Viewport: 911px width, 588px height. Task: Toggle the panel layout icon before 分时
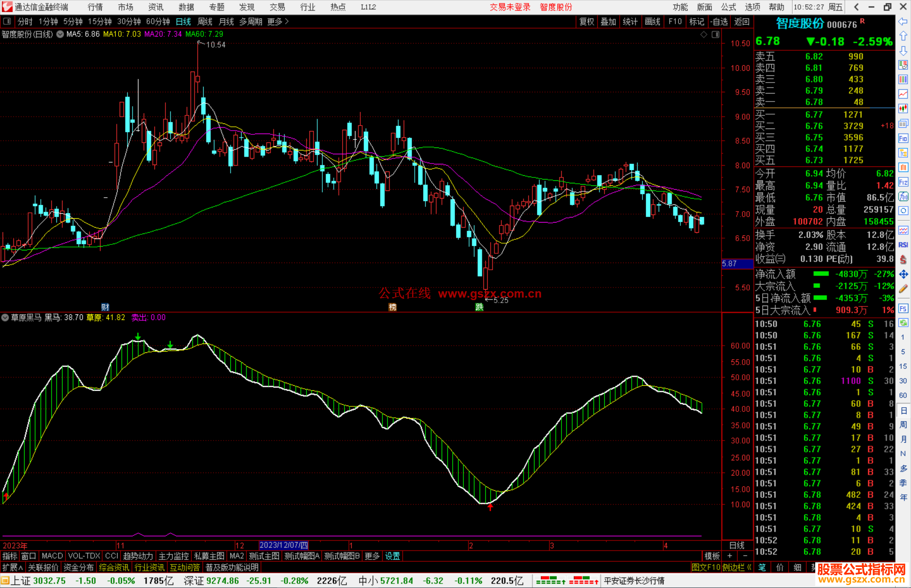[7, 21]
